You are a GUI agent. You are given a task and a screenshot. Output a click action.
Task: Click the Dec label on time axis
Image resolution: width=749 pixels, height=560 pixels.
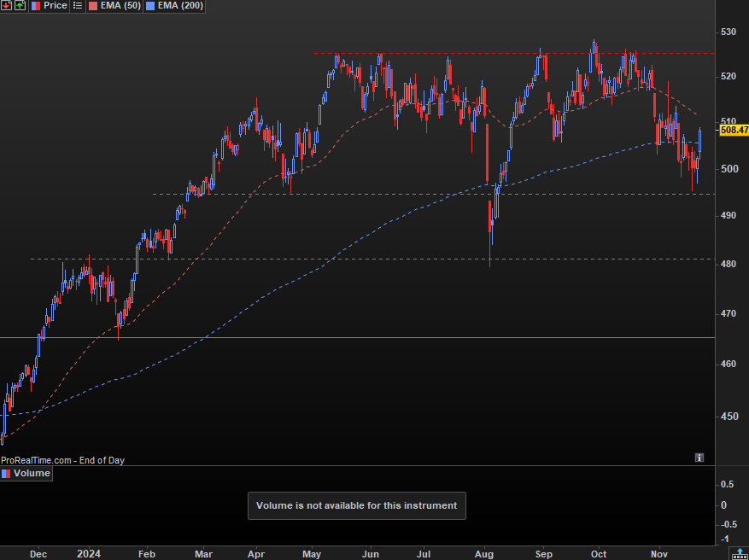click(x=38, y=554)
